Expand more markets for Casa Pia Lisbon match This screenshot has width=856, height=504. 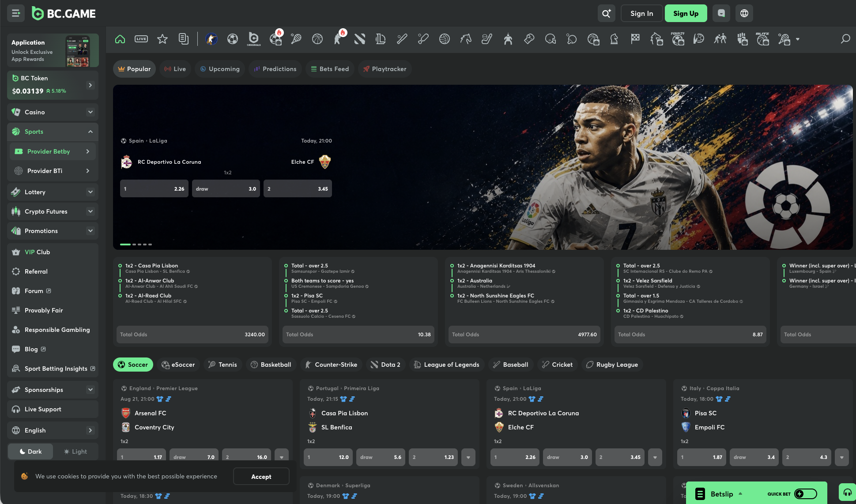click(468, 457)
